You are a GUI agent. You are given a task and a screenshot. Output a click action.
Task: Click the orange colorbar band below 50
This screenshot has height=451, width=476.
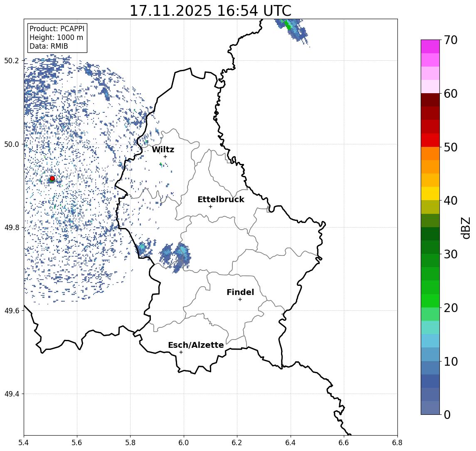(x=430, y=154)
